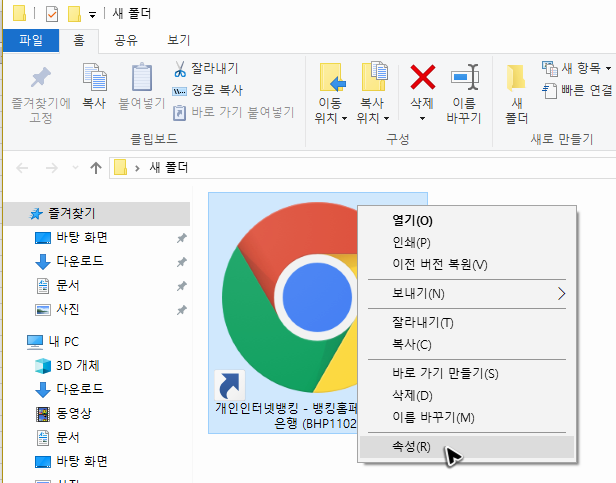The width and height of the screenshot is (616, 483).
Task: Choose Rename (이름 바꾸기(M)) in the context menu
Action: pos(467,417)
